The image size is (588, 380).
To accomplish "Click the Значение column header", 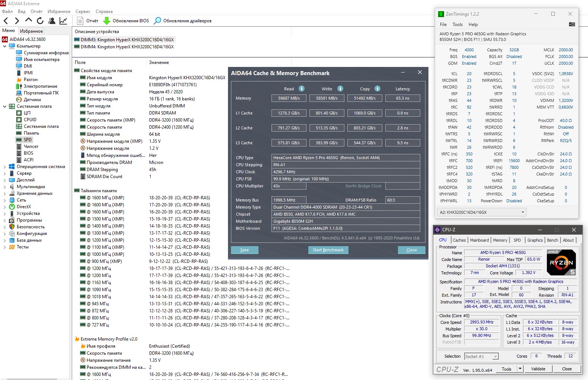I will pyautogui.click(x=159, y=62).
